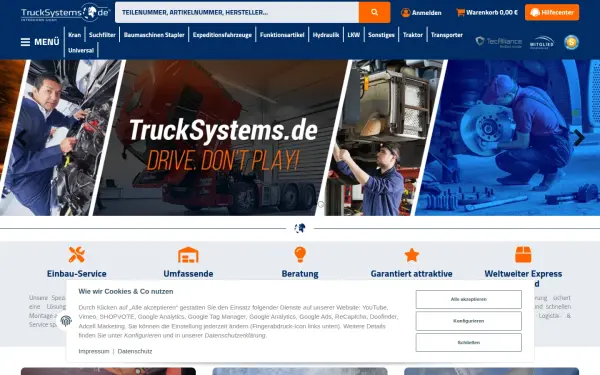
Task: Open the Kran category
Action: click(75, 35)
